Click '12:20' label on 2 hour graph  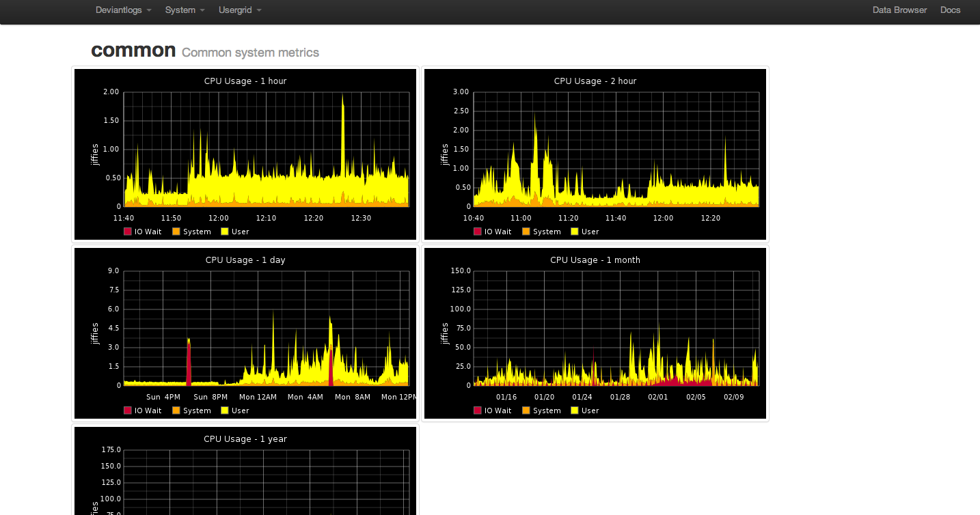pos(711,219)
